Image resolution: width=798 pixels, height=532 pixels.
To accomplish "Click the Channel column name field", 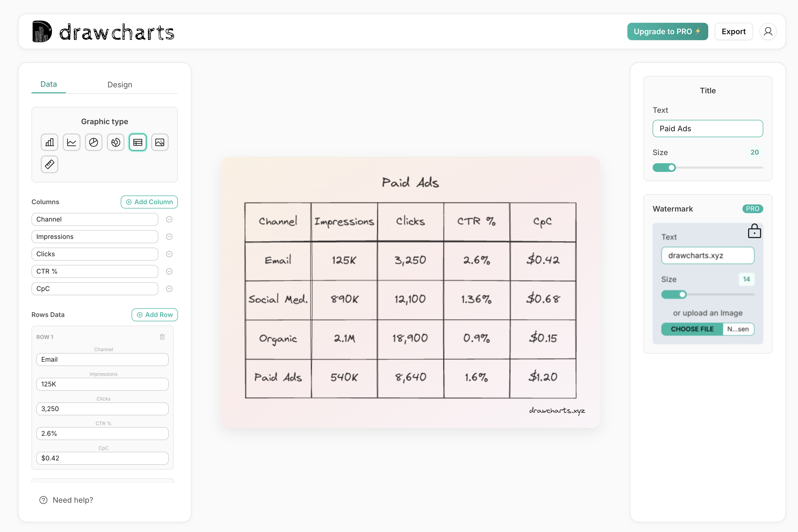I will point(95,219).
